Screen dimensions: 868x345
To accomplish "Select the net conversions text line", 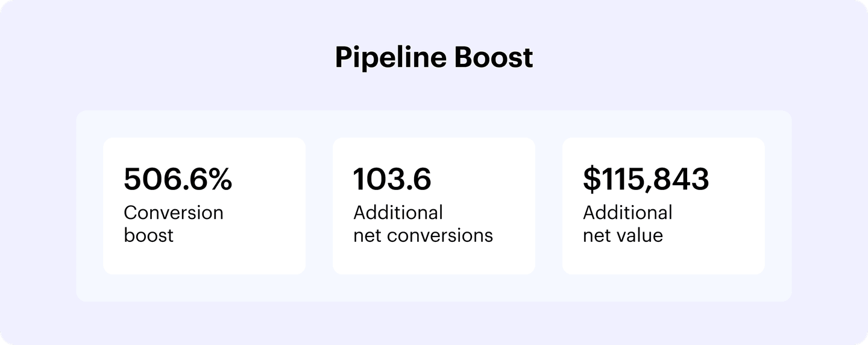I will tap(423, 235).
